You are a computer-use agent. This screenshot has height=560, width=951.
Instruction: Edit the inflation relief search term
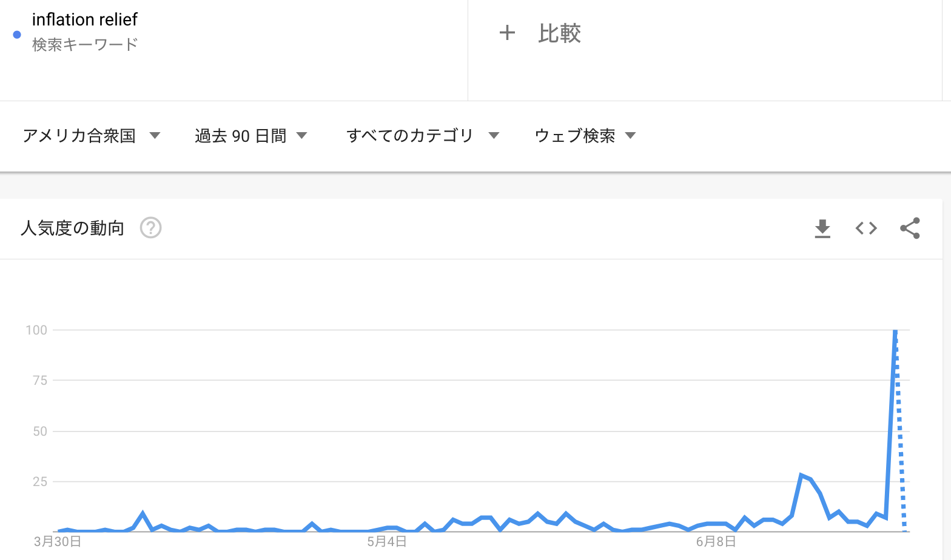85,19
